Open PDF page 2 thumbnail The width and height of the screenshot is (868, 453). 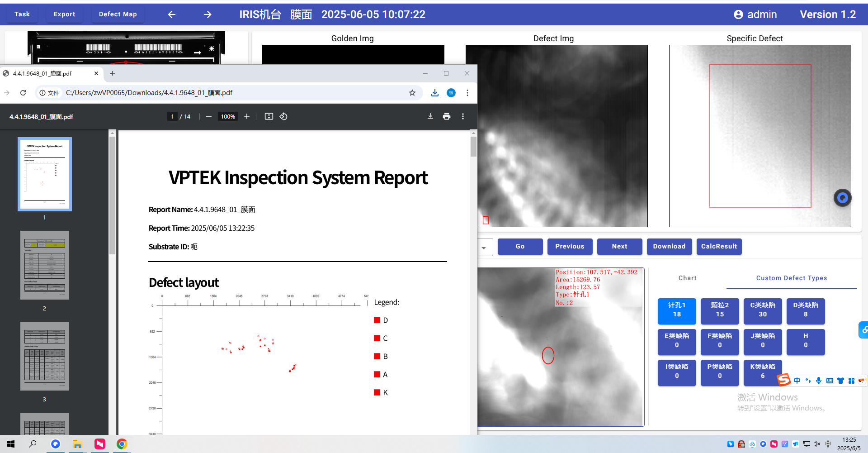(45, 265)
